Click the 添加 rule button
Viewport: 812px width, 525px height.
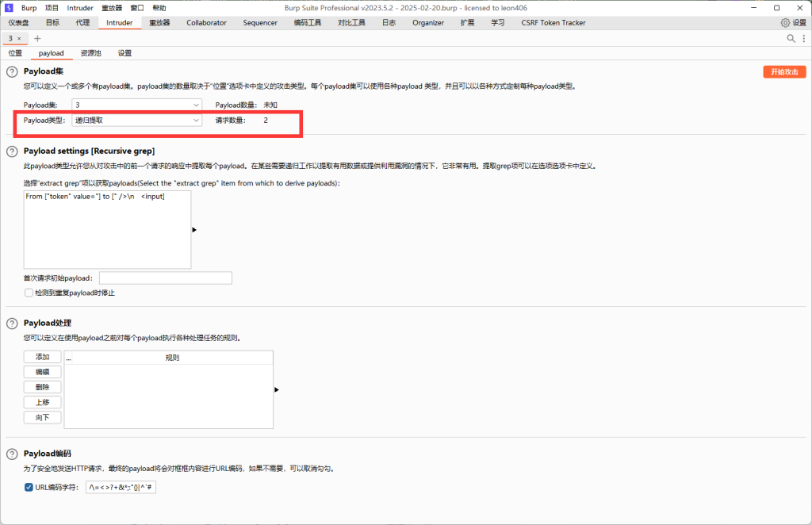coord(43,357)
